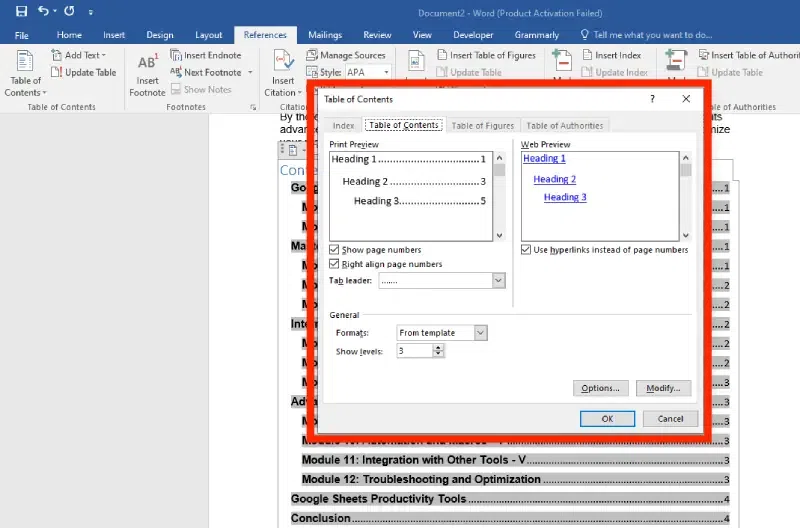
Task: Click Module 12 Troubleshooting and Optimization entry
Action: click(515, 480)
